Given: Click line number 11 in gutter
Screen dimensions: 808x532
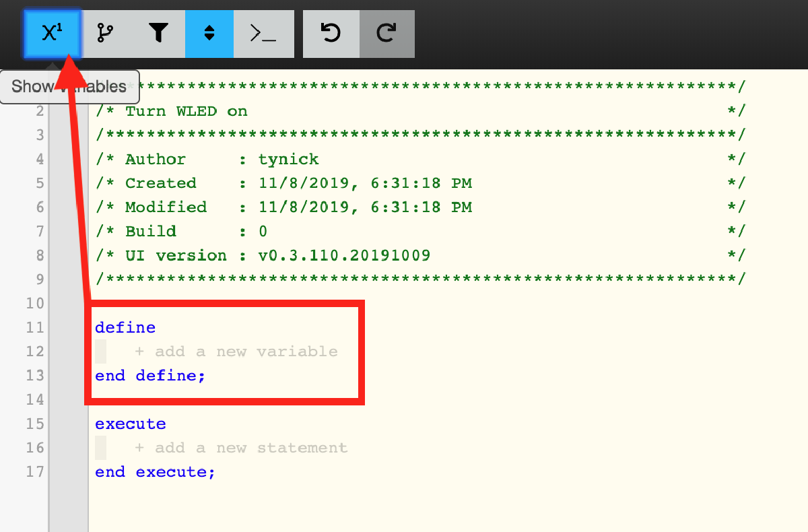Looking at the screenshot, I should pyautogui.click(x=34, y=327).
